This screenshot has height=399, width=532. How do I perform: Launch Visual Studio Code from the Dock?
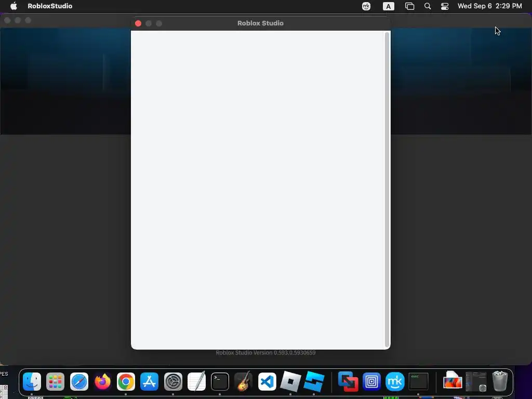tap(267, 381)
